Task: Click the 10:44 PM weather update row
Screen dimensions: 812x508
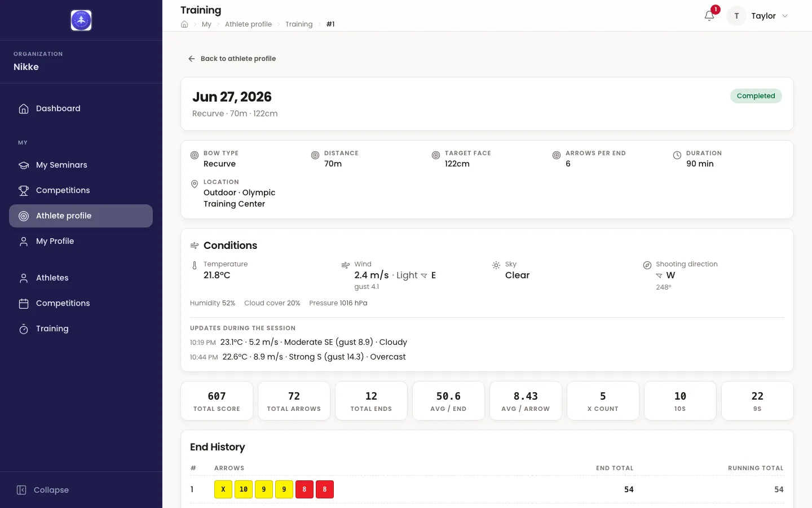Action: [x=298, y=357]
